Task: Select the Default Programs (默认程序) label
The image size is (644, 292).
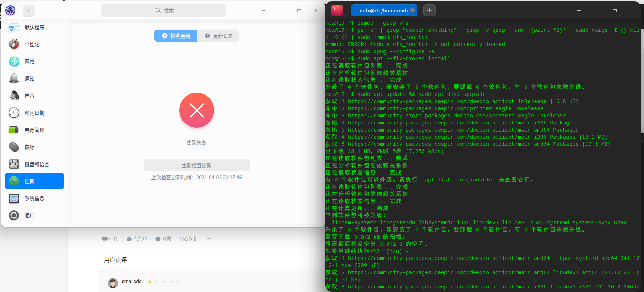Action: 35,27
